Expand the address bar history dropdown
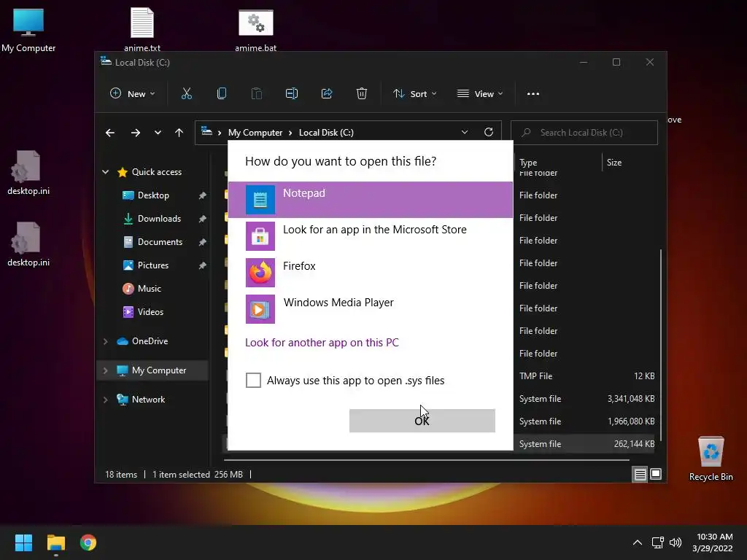 465,133
